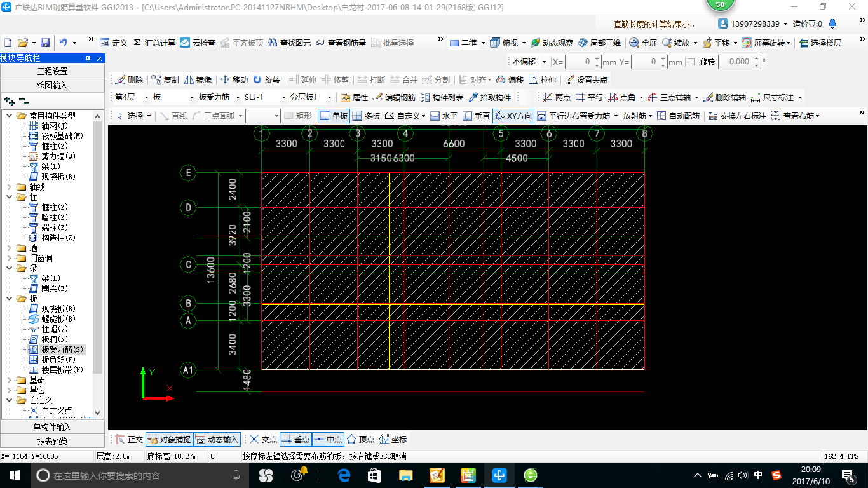Open the 俯视 view direction dropdown
The width and height of the screenshot is (868, 488).
point(524,43)
